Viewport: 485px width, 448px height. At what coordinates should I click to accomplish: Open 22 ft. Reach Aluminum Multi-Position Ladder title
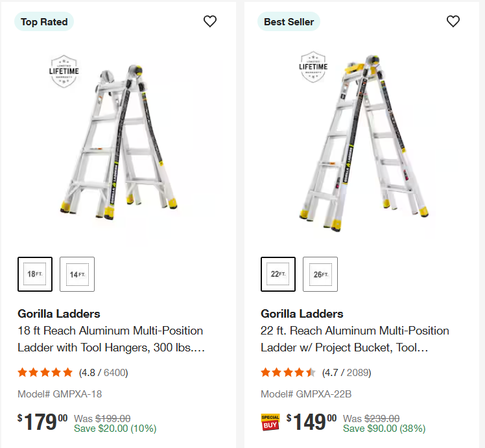[x=355, y=339]
